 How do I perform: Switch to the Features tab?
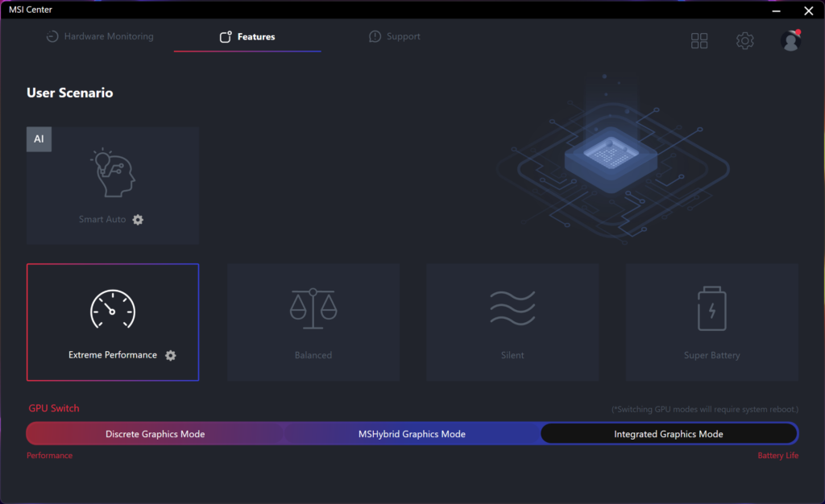coord(247,36)
